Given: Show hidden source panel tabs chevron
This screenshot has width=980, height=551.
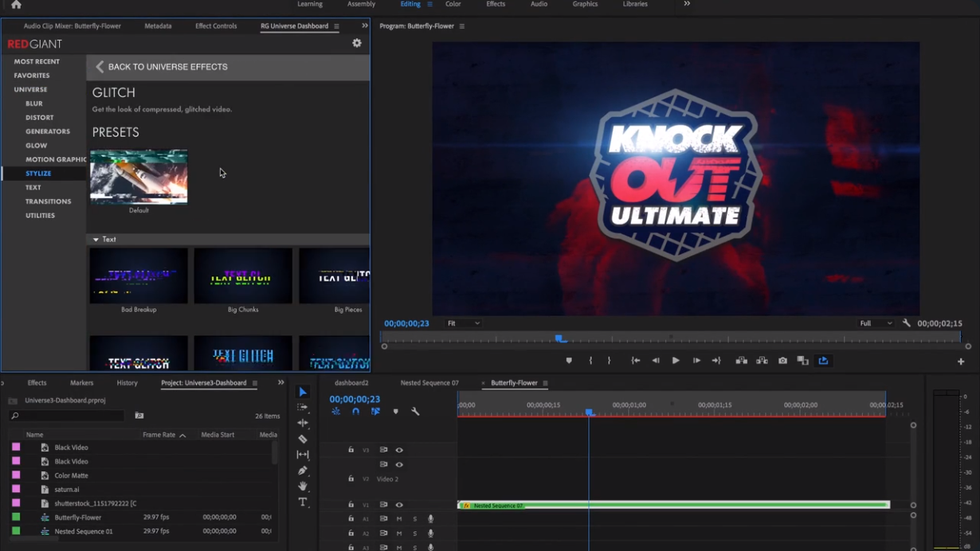Looking at the screenshot, I should [x=365, y=25].
